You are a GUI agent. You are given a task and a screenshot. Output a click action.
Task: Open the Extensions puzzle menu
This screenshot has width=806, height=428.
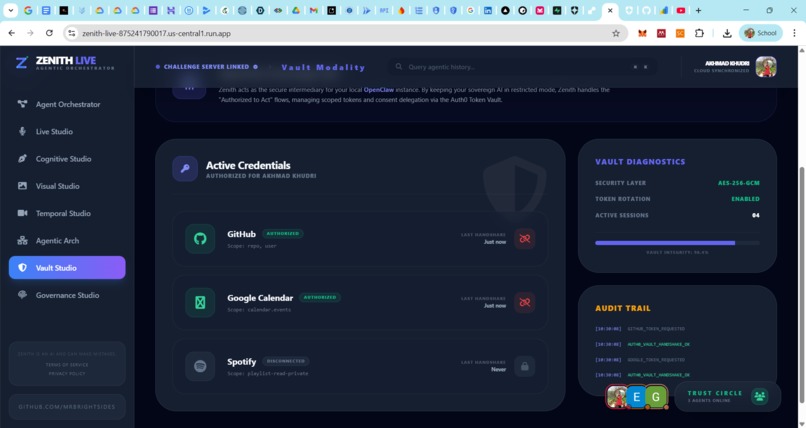pyautogui.click(x=699, y=33)
